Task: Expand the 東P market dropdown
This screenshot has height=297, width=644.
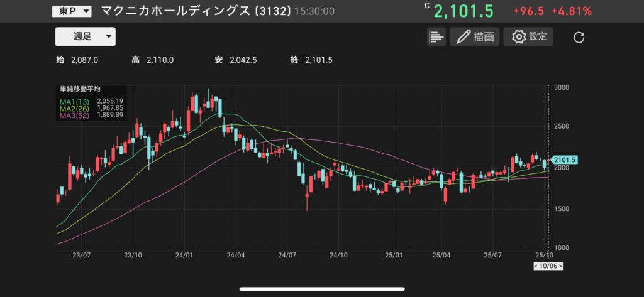Action: tap(71, 11)
